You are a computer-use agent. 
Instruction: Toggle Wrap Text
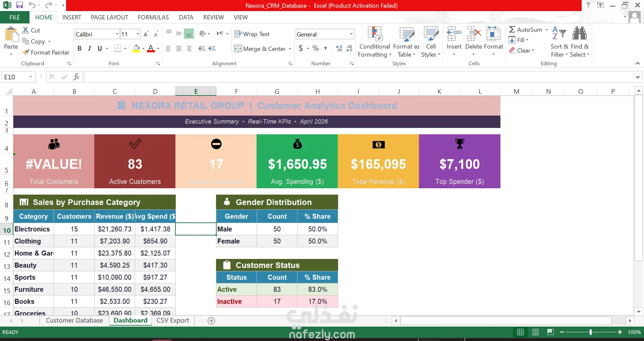click(x=252, y=34)
